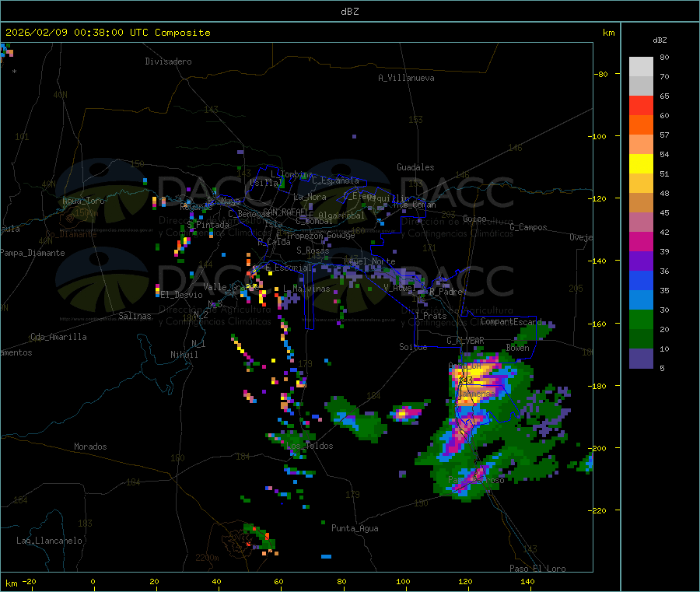Click the 0 km horizontal axis label
Image resolution: width=700 pixels, height=592 pixels.
pos(93,581)
